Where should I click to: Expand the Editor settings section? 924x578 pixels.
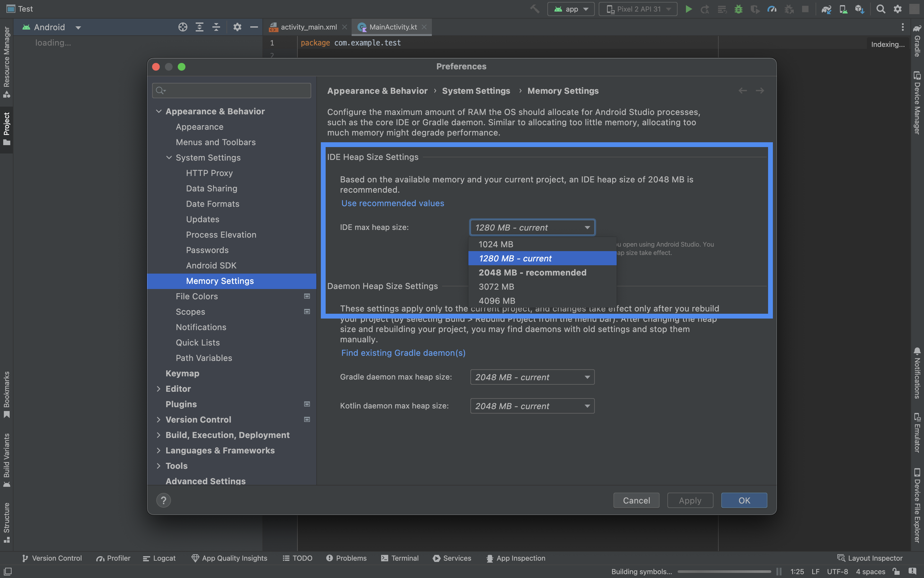pyautogui.click(x=158, y=389)
